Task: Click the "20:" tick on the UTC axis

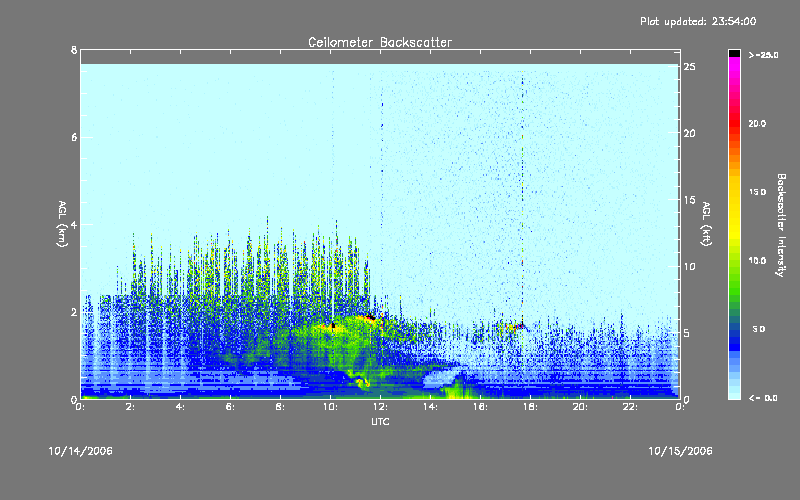Action: click(x=581, y=407)
